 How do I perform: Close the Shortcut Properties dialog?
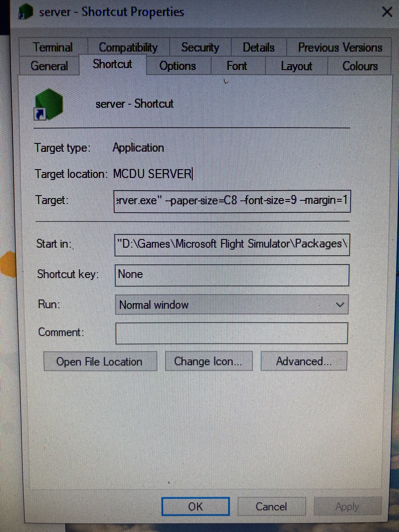[x=387, y=12]
